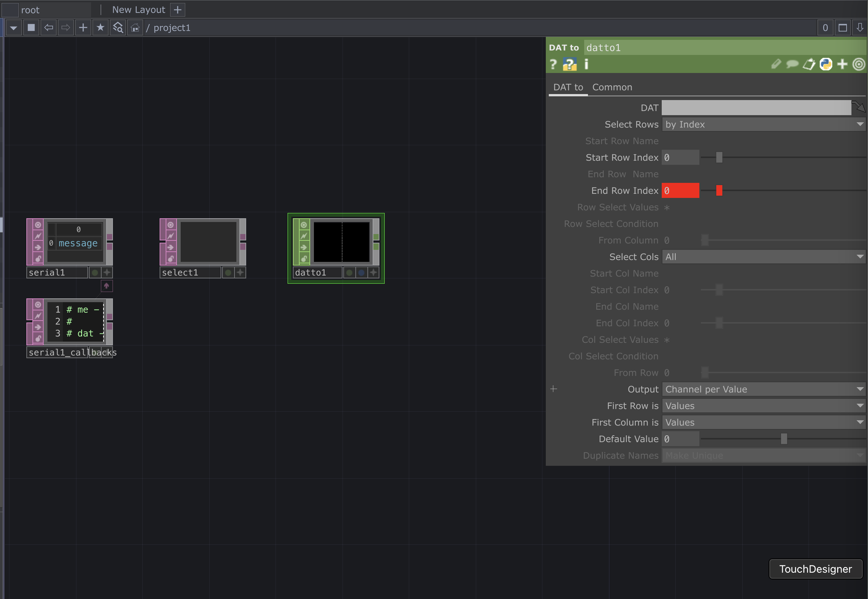
Task: Click the comment bubble icon in parameter header
Action: coord(792,64)
